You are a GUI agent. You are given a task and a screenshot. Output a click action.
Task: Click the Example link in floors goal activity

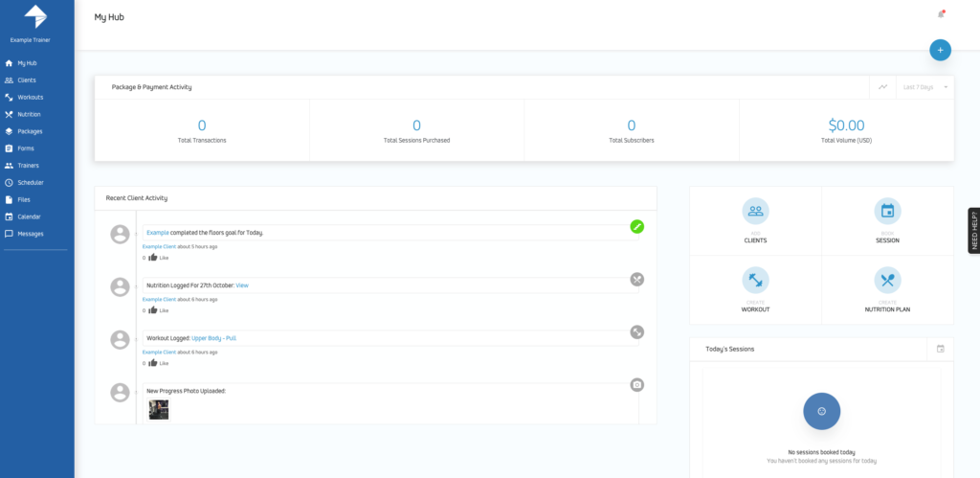(x=158, y=233)
